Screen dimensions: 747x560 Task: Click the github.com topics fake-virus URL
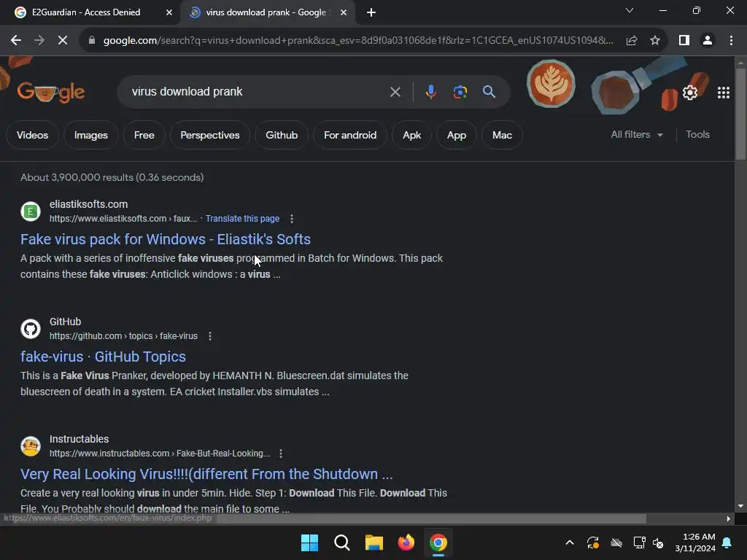point(123,336)
